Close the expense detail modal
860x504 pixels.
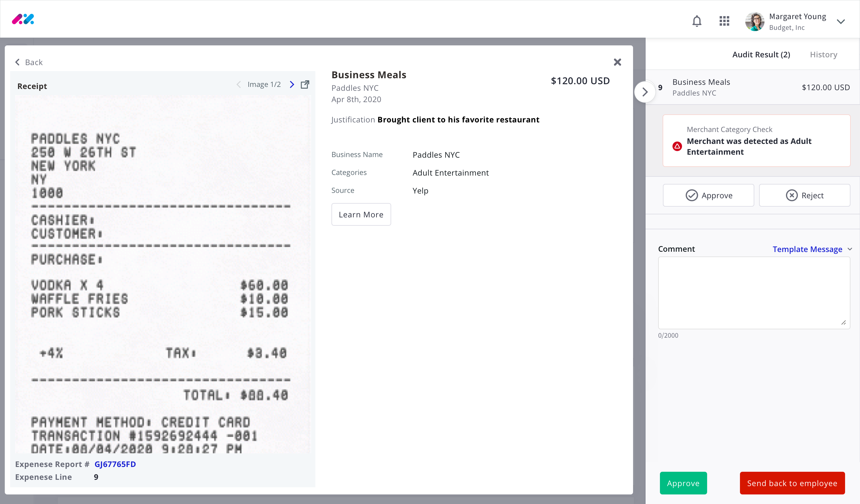pos(617,62)
